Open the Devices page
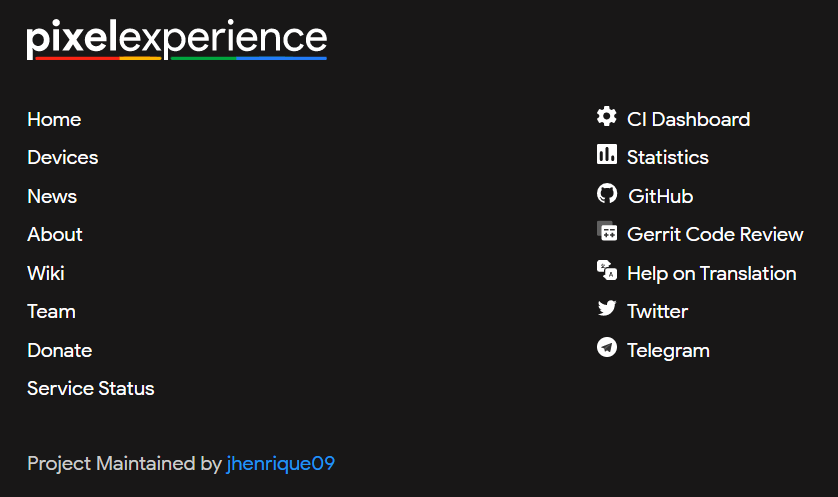The height and width of the screenshot is (497, 838). click(x=63, y=158)
